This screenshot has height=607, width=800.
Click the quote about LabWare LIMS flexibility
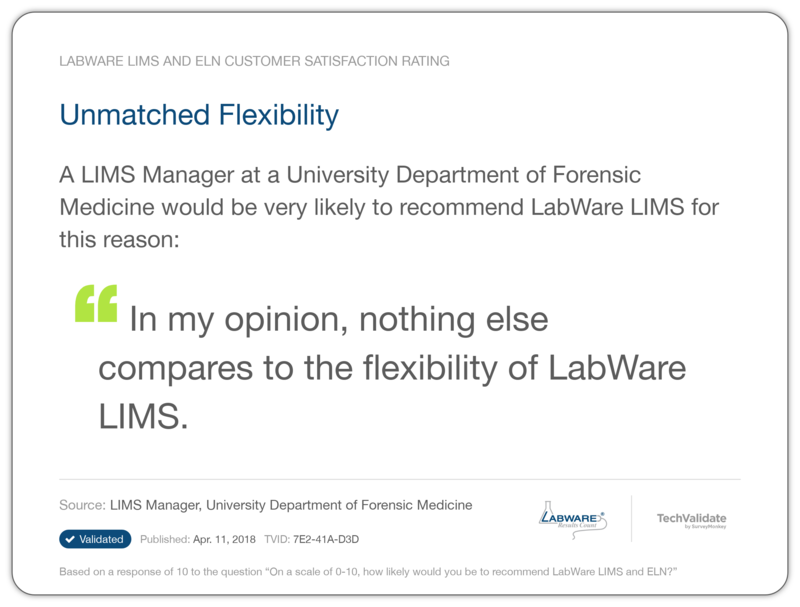tap(390, 368)
